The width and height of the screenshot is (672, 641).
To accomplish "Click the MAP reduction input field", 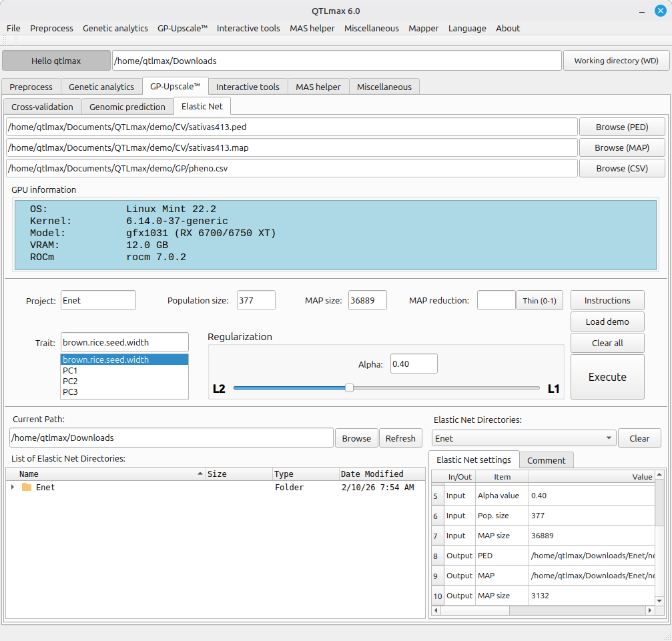I will click(x=496, y=301).
